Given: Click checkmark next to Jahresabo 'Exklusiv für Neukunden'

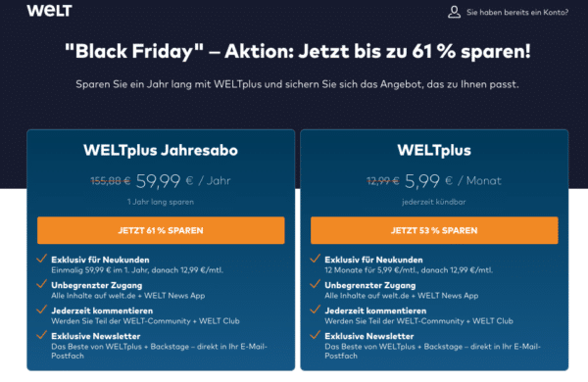Looking at the screenshot, I should (x=41, y=259).
